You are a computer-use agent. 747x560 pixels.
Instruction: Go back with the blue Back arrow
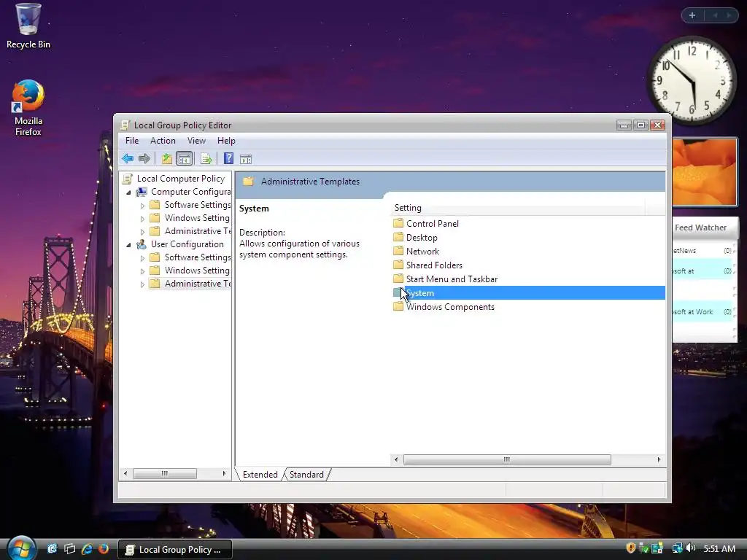tap(128, 158)
